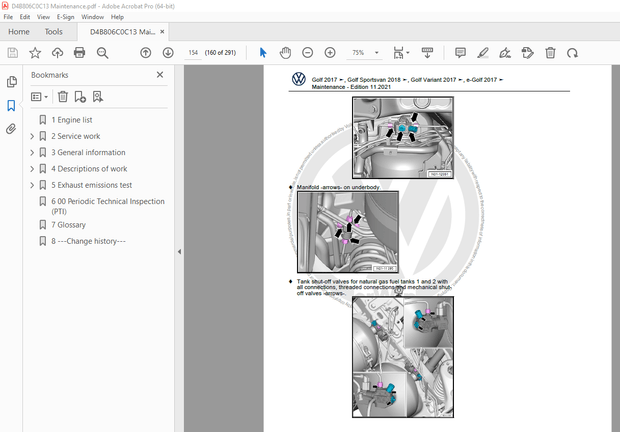Click the Save file icon

pos(13,53)
